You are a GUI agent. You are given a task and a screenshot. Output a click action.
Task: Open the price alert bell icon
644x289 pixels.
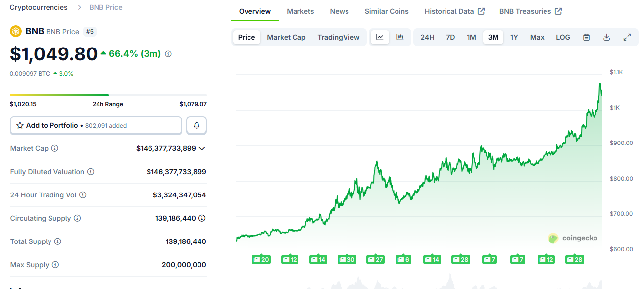point(197,126)
